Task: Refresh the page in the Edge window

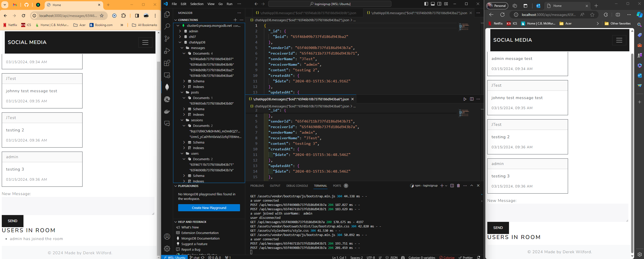Action: [502, 15]
